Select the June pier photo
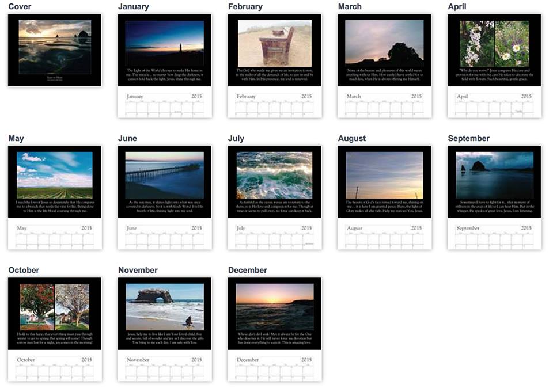Screen dimensions: 553x392 tap(165, 175)
